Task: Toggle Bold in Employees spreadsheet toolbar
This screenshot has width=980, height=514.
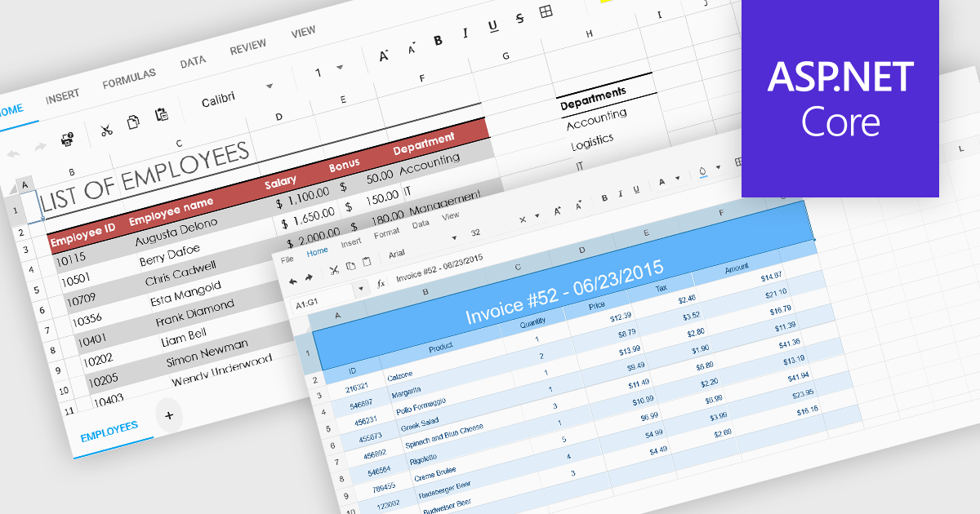Action: 439,41
